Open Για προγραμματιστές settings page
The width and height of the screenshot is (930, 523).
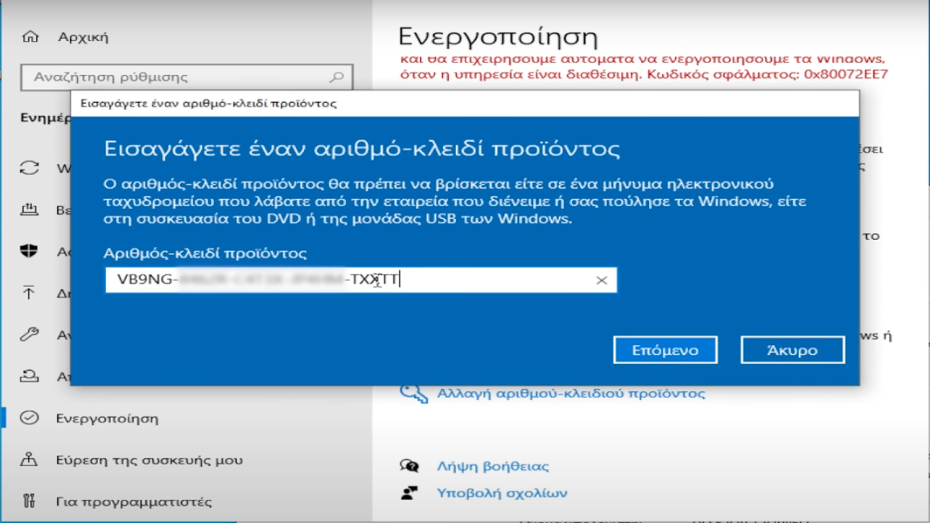coord(134,501)
